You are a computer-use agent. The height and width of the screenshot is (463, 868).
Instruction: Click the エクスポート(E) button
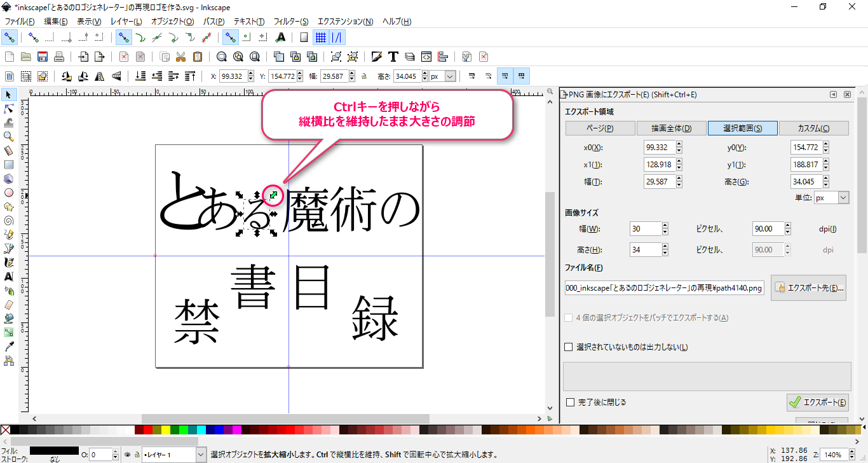[818, 402]
